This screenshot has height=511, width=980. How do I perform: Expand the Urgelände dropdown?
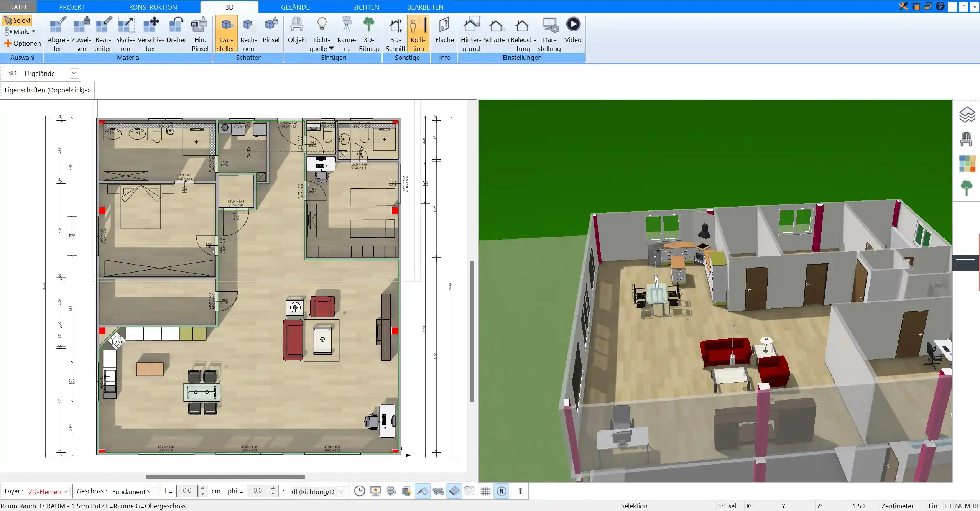coord(74,73)
